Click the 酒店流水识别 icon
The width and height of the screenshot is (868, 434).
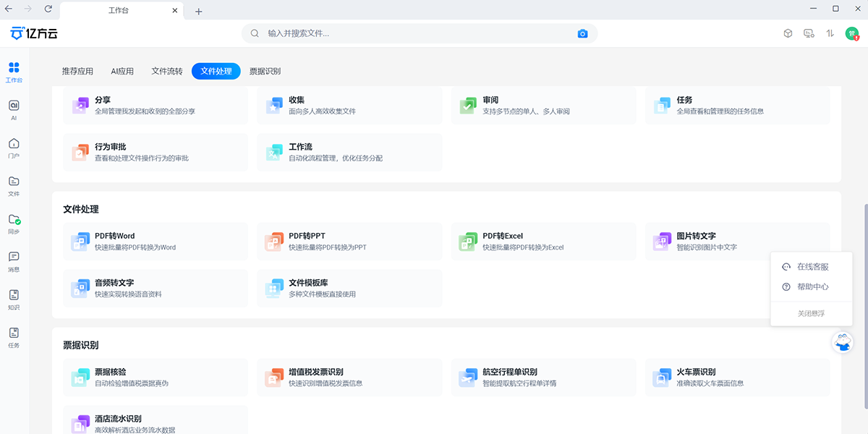coord(80,422)
